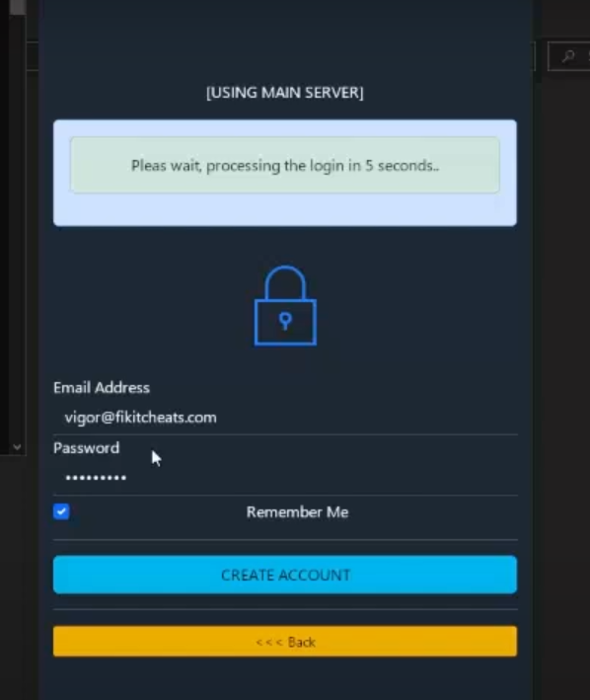Focus the Password input field
This screenshot has width=590, height=700.
click(285, 478)
